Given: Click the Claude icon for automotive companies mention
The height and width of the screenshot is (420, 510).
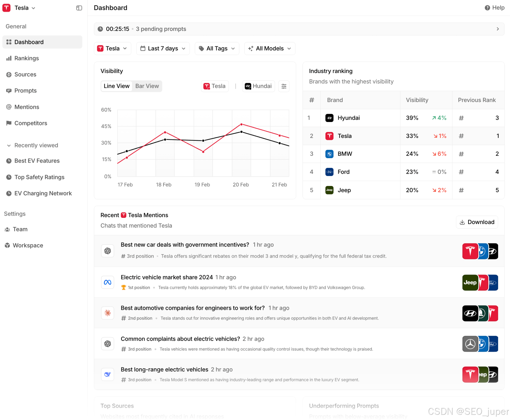Looking at the screenshot, I should (x=108, y=313).
